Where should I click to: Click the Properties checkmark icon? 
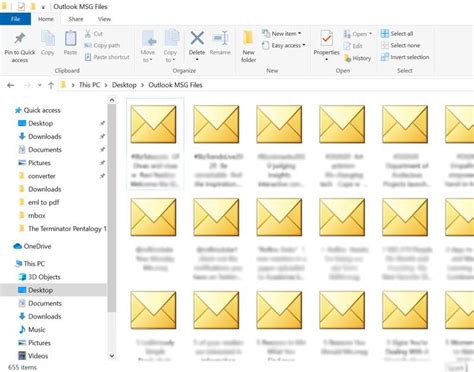(x=326, y=38)
